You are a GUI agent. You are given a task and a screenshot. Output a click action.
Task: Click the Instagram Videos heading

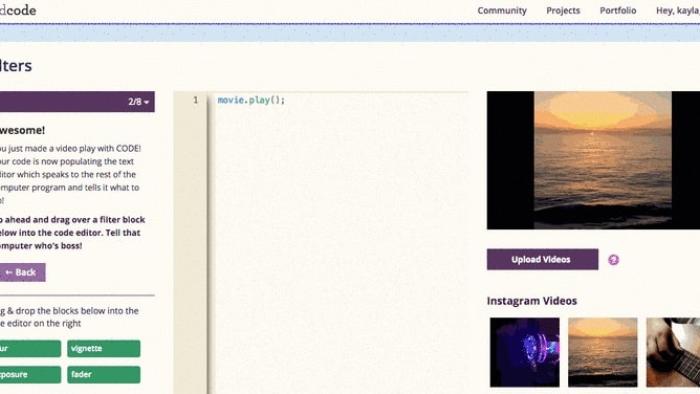(532, 301)
